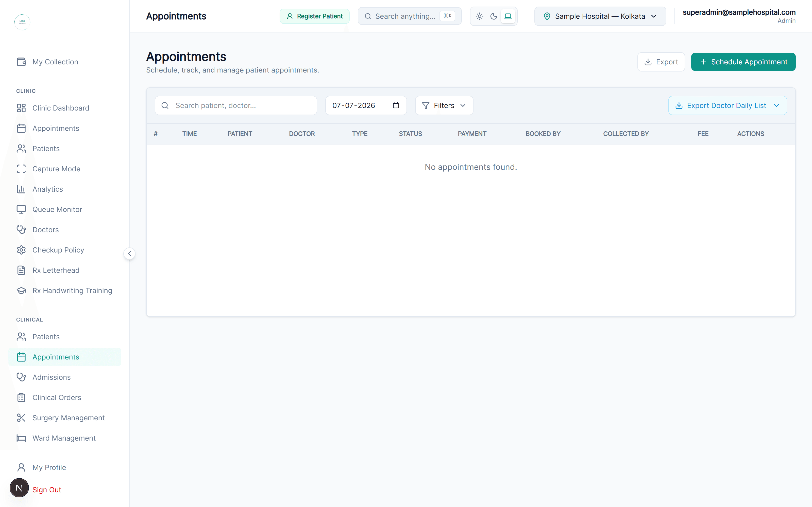
Task: Select system theme laptop icon
Action: [508, 16]
